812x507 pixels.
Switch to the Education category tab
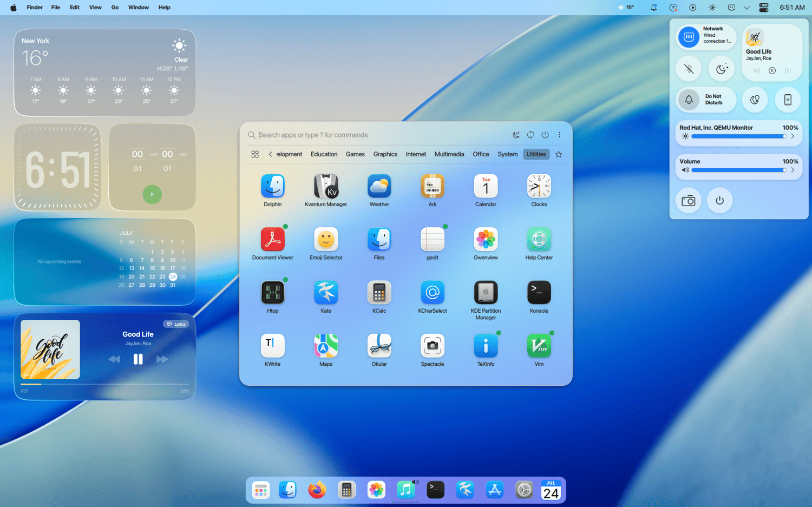point(324,154)
